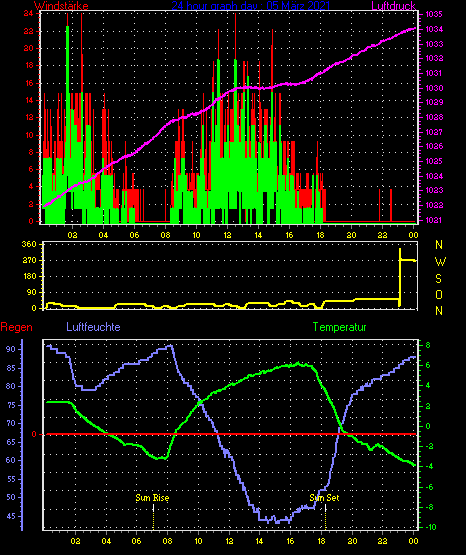The width and height of the screenshot is (466, 555).
Task: Click the 75 value on humidity axis
Action: (11, 405)
